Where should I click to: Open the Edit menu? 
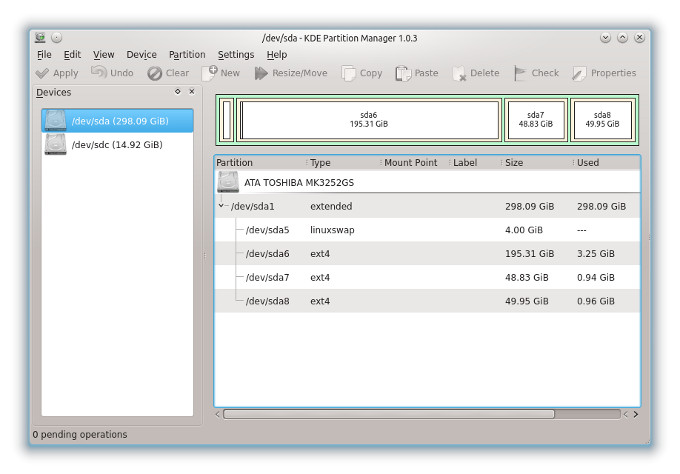tap(72, 55)
